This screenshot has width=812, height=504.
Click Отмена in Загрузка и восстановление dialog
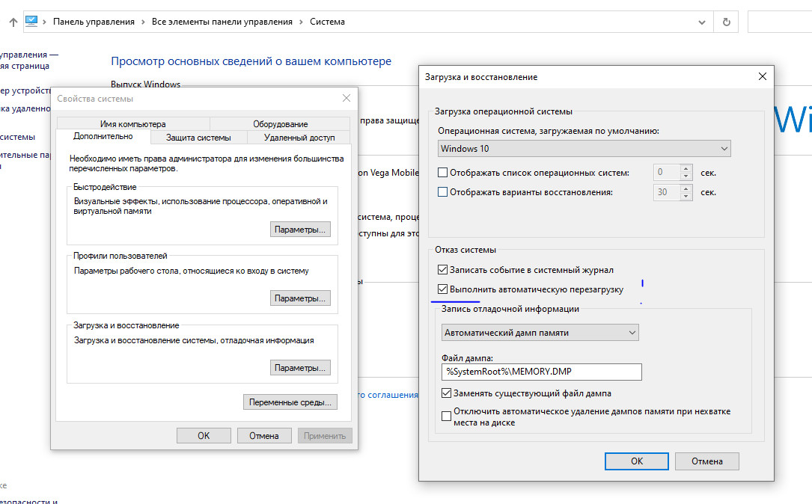pos(707,461)
